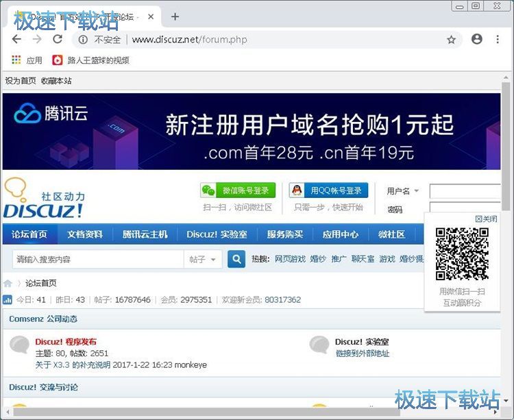This screenshot has height=420, width=514.
Task: Open the Discuz! 实验室 nav tab
Action: (217, 234)
